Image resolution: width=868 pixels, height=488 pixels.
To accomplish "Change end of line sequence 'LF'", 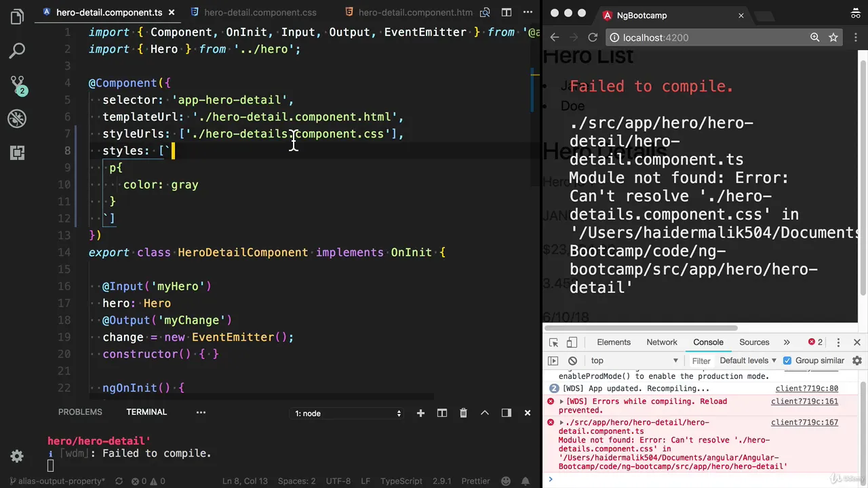I will pos(366,481).
